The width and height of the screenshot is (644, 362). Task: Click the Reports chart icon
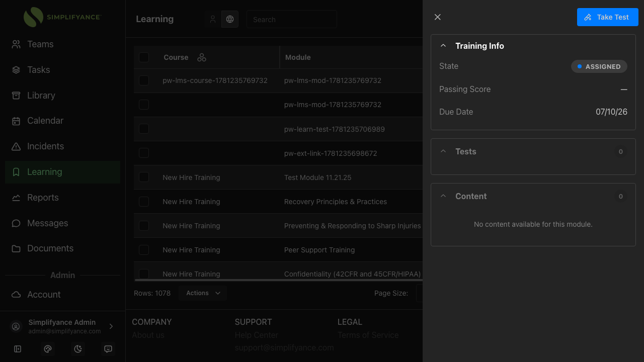pos(16,198)
